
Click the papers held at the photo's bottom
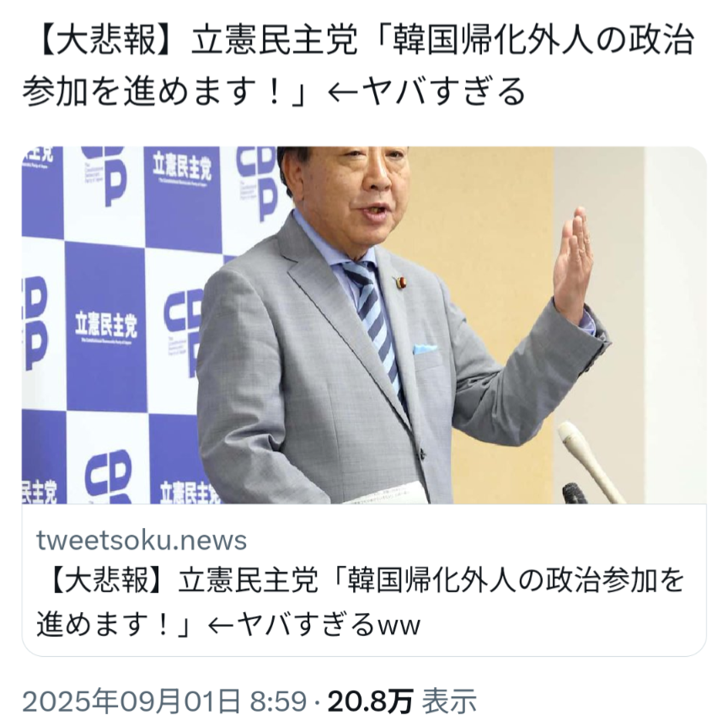point(385,494)
